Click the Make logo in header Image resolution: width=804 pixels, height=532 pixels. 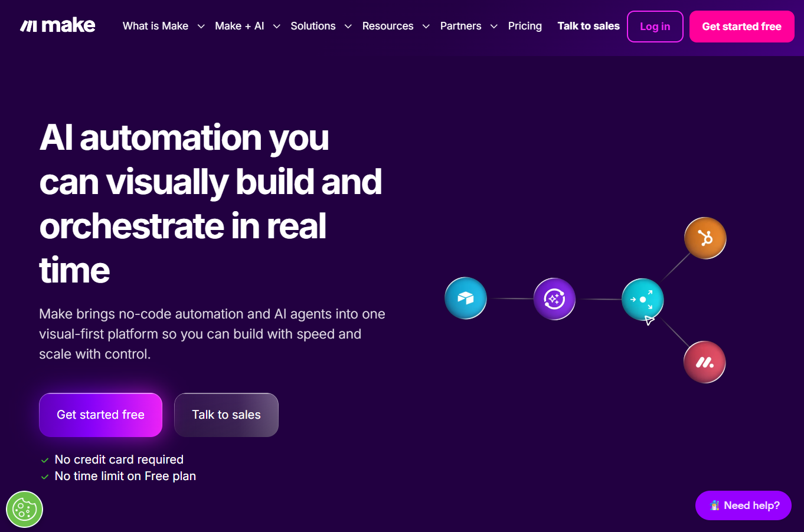58,25
